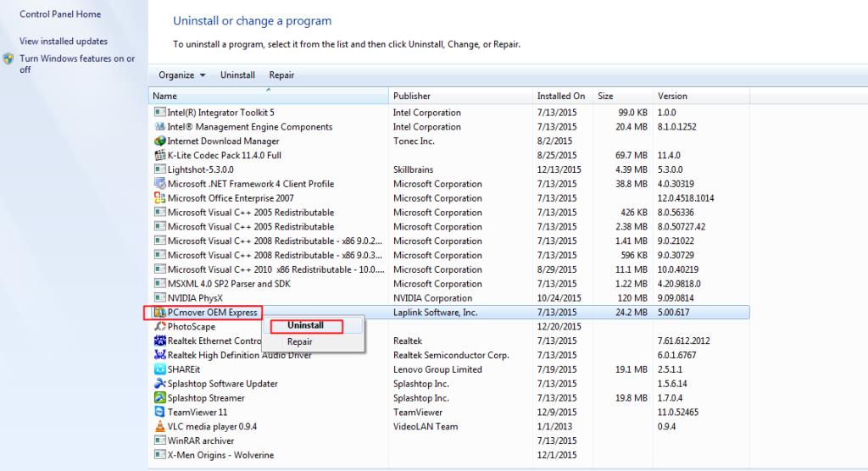Select the PCmover OEM Express name

[213, 313]
